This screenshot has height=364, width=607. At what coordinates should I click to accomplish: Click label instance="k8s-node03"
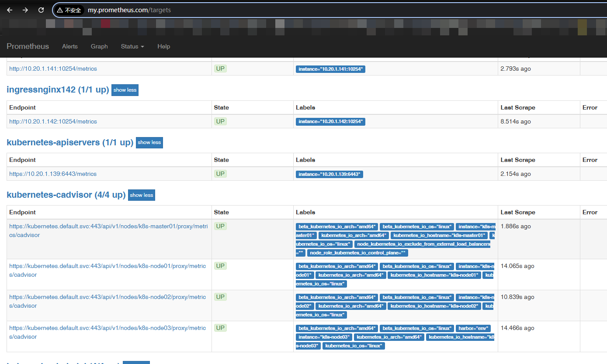pos(324,337)
